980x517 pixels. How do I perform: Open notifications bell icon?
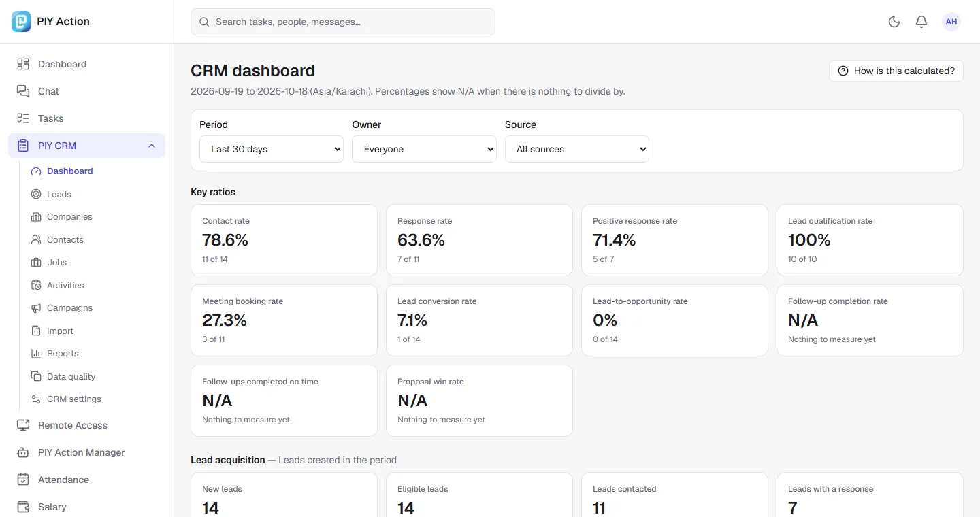pos(921,22)
